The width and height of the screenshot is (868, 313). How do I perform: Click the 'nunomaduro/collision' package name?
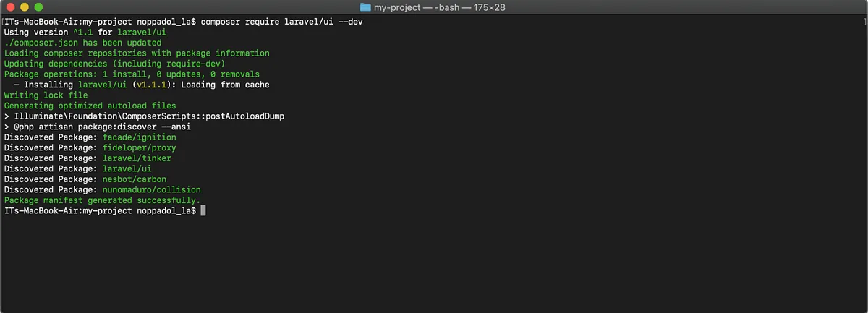pyautogui.click(x=152, y=189)
